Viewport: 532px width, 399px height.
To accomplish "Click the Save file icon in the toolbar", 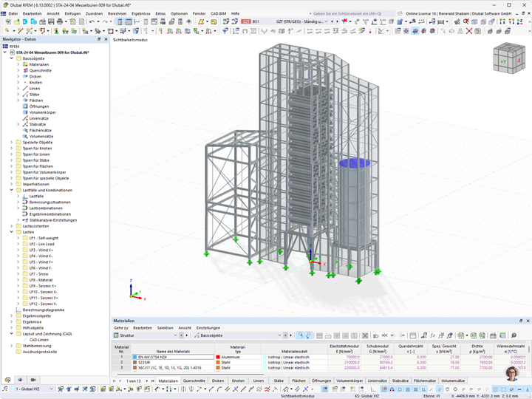I will (x=51, y=21).
